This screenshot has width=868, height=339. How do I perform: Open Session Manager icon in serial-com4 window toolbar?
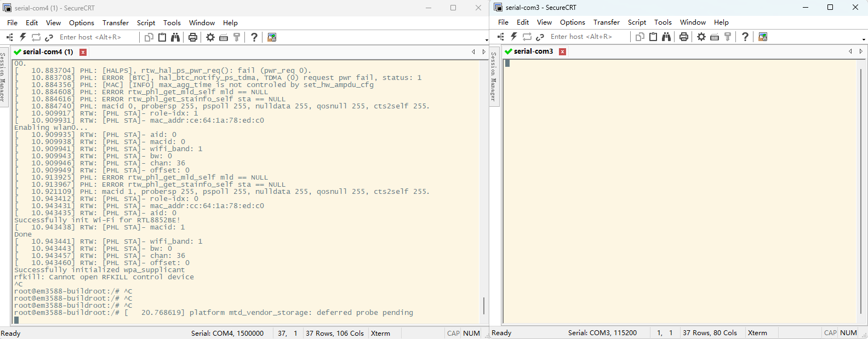[10, 37]
